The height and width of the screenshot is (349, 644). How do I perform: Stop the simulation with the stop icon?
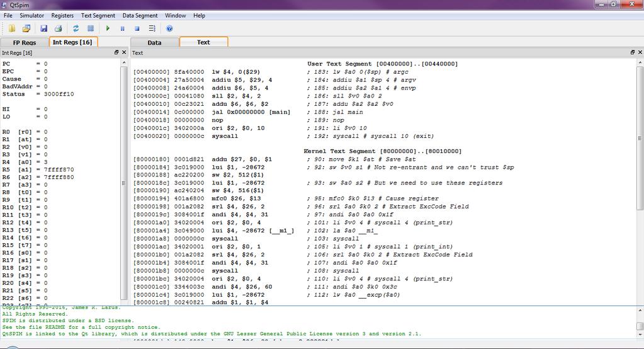(x=137, y=28)
